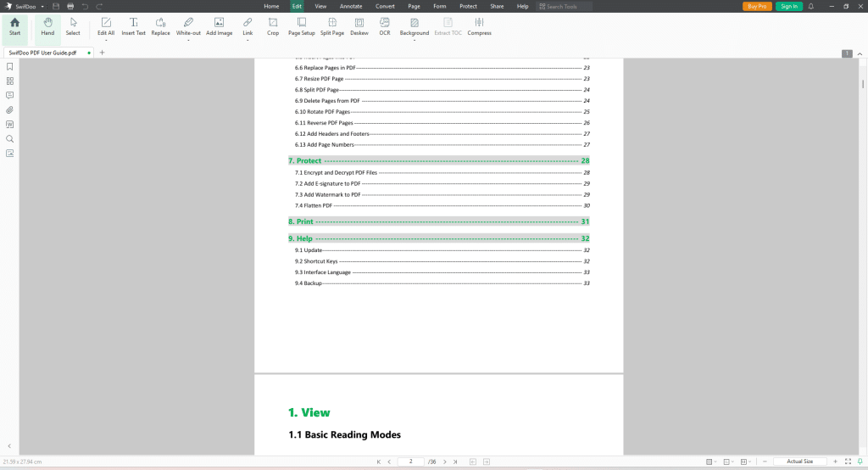This screenshot has width=868, height=470.
Task: Go to the previous page
Action: pos(389,462)
